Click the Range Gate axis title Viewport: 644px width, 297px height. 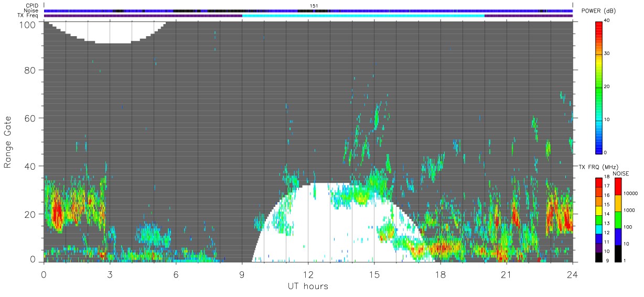[8, 142]
